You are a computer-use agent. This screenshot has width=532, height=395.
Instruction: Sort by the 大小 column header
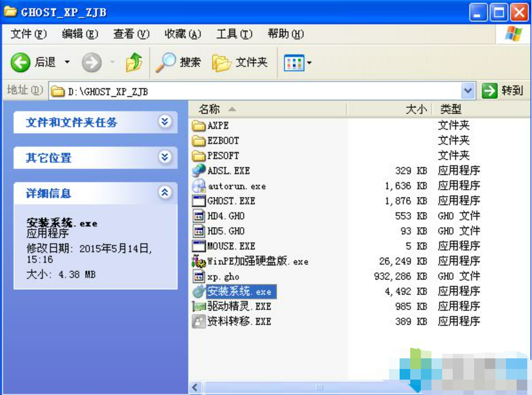click(x=389, y=109)
